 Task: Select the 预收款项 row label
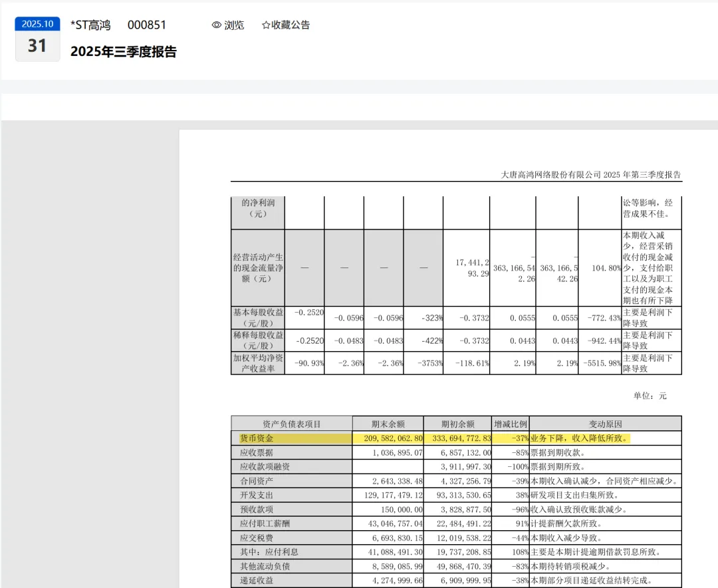click(x=257, y=509)
